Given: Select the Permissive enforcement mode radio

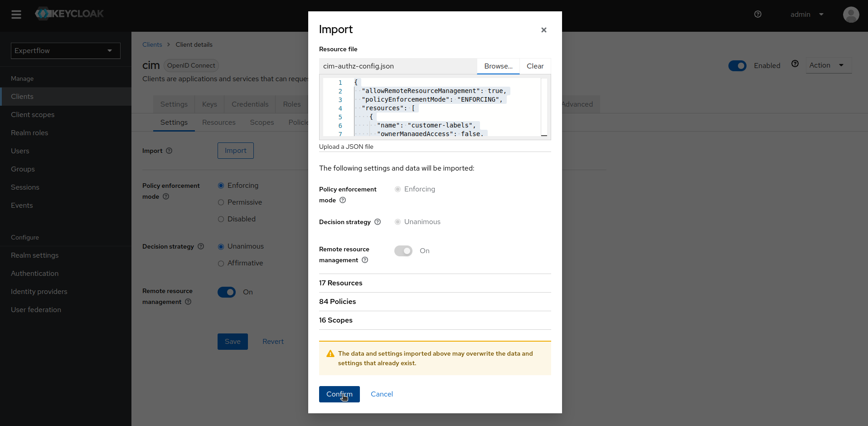Looking at the screenshot, I should (x=221, y=202).
